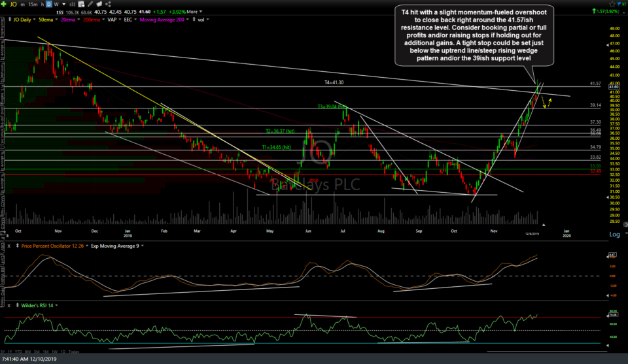Click the T1=34.65 (hit) label
The image size is (628, 364).
276,147
